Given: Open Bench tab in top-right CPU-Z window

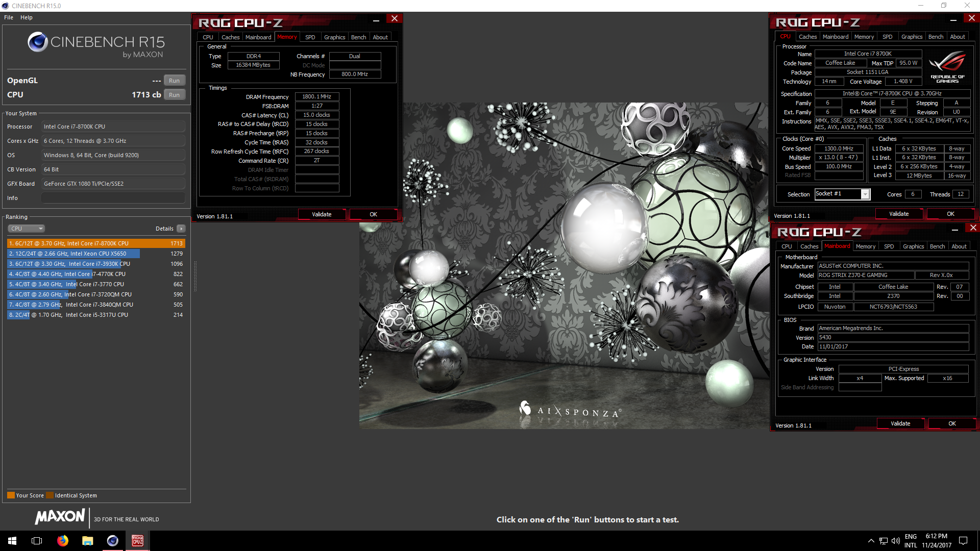Looking at the screenshot, I should (936, 37).
